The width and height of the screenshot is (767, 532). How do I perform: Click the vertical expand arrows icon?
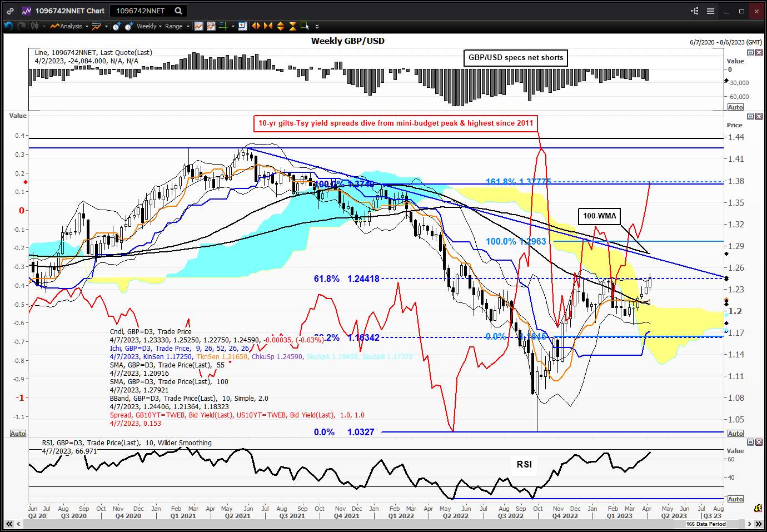[x=280, y=26]
